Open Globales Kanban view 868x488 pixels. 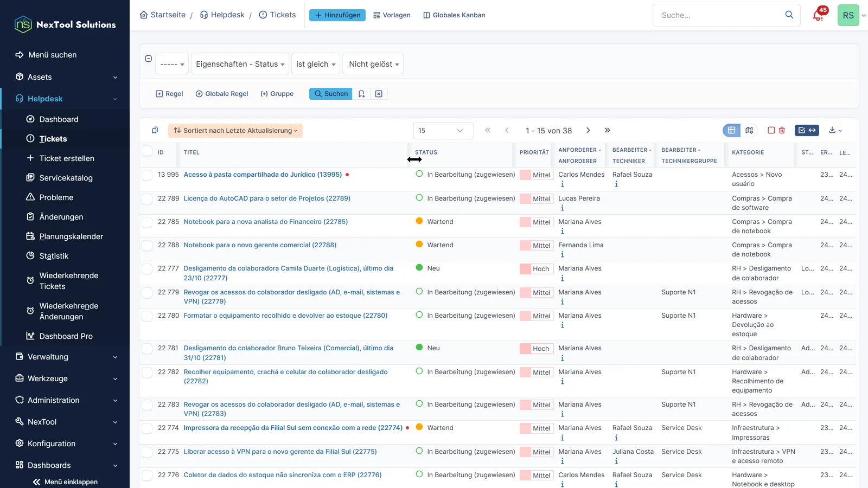pos(454,15)
